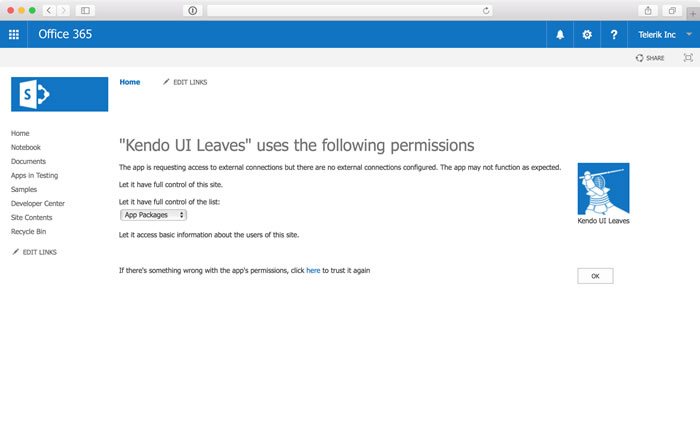Image resolution: width=700 pixels, height=425 pixels.
Task: Click the Focus on Content icon
Action: (x=688, y=58)
